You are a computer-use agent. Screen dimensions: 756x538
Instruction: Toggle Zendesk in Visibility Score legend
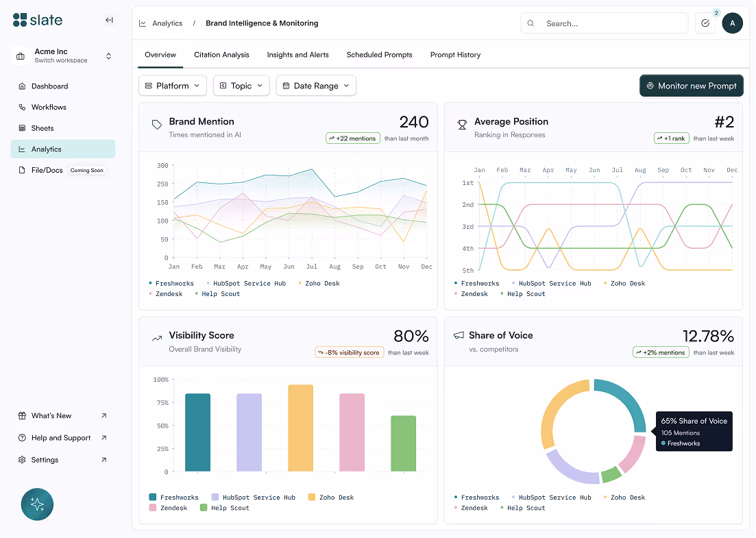coord(168,508)
